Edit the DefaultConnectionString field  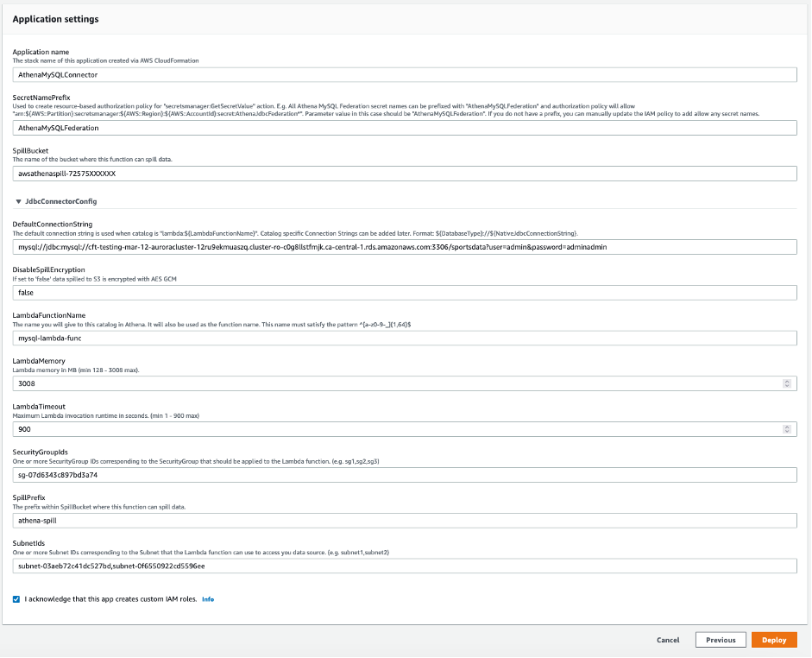(x=405, y=247)
